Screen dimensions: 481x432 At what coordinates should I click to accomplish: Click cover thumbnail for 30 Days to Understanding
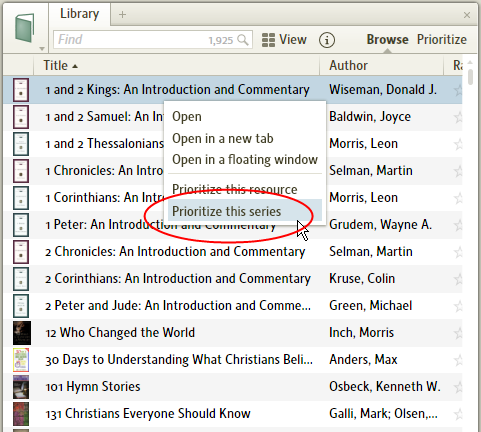tap(21, 360)
